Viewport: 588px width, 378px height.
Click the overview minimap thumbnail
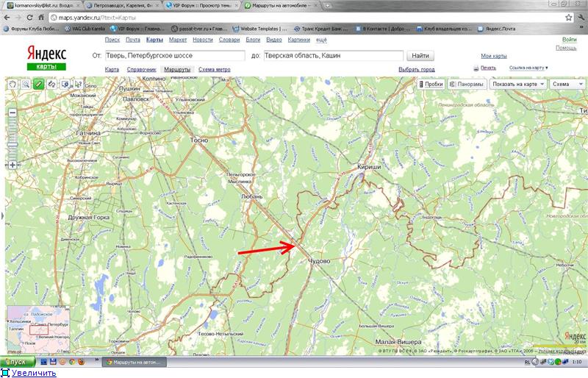coord(39,329)
